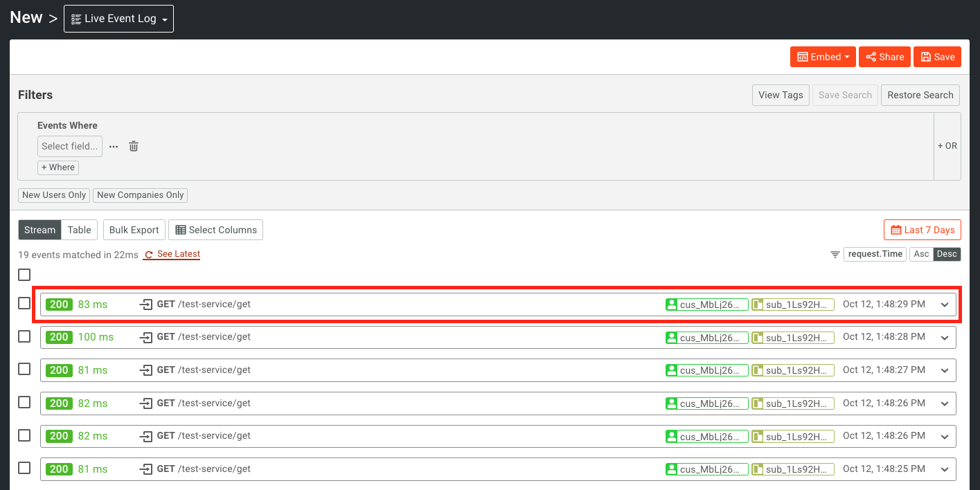
Task: Open the Live Event Log dropdown
Action: tap(118, 19)
